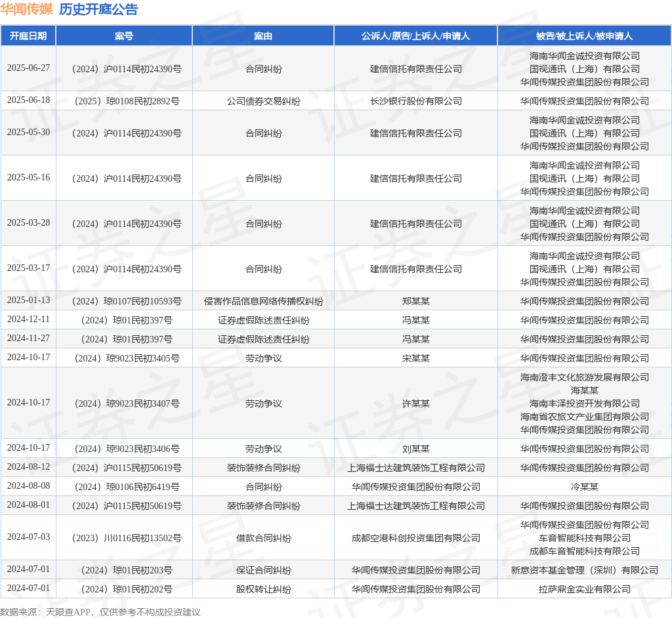Click 劳动争议 in the 刘某某 row

click(x=264, y=449)
